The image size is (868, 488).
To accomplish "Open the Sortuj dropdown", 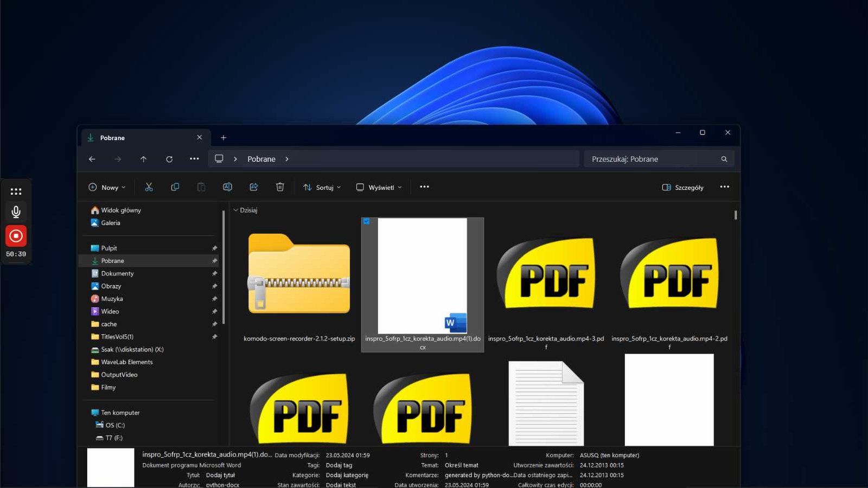I will (322, 188).
